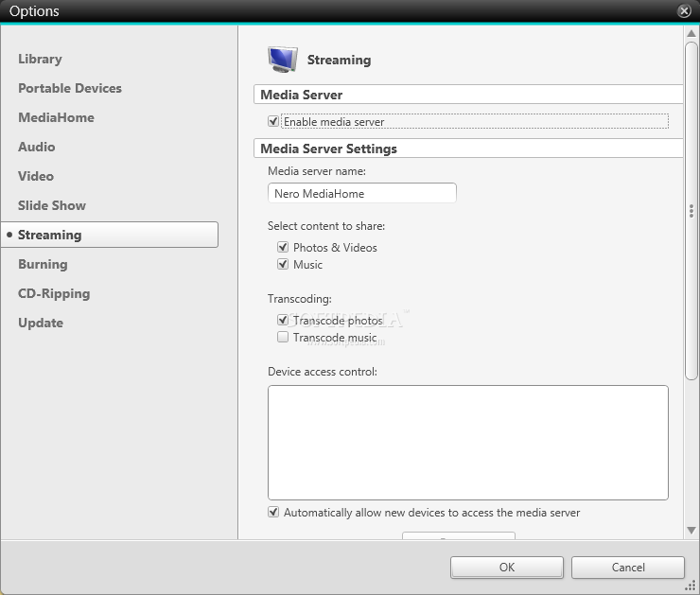
Task: Click scrollbar up arrow
Action: pos(691,33)
